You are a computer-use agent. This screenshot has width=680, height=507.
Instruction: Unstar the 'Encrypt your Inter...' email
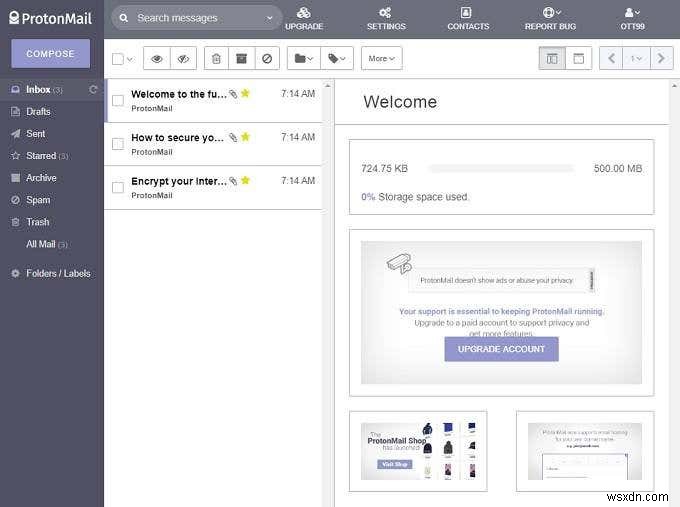[245, 180]
